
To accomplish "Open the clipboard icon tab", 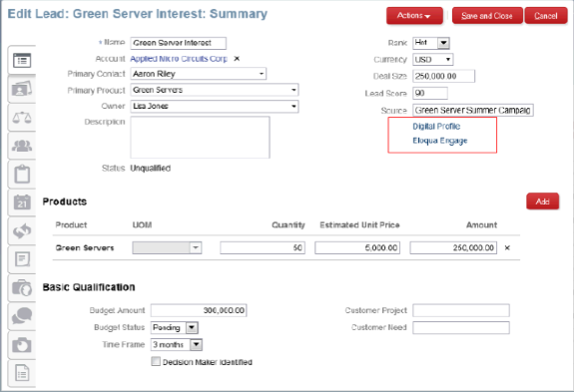I will tap(22, 175).
